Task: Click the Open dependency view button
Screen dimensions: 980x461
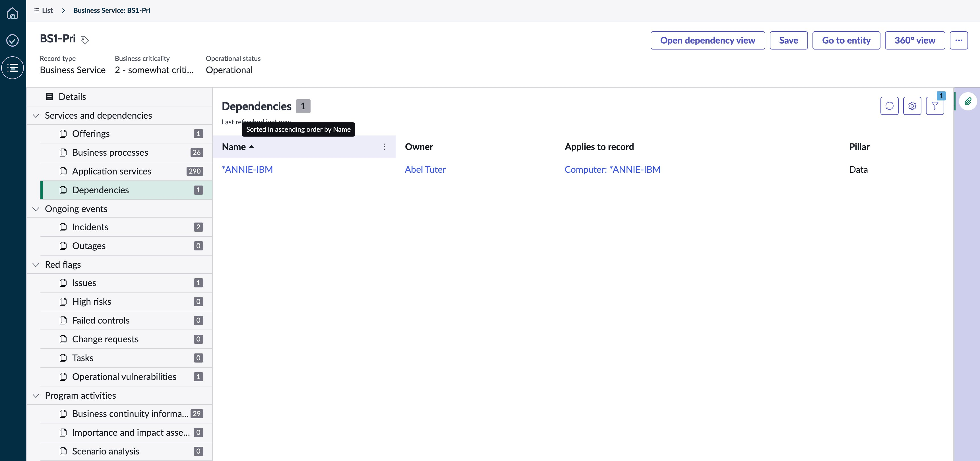Action: [x=707, y=40]
